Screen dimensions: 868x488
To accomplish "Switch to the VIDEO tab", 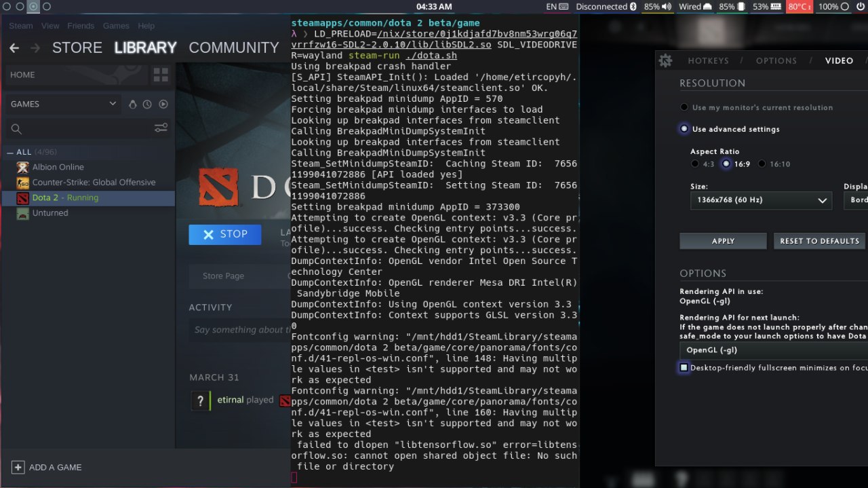I will click(x=839, y=60).
